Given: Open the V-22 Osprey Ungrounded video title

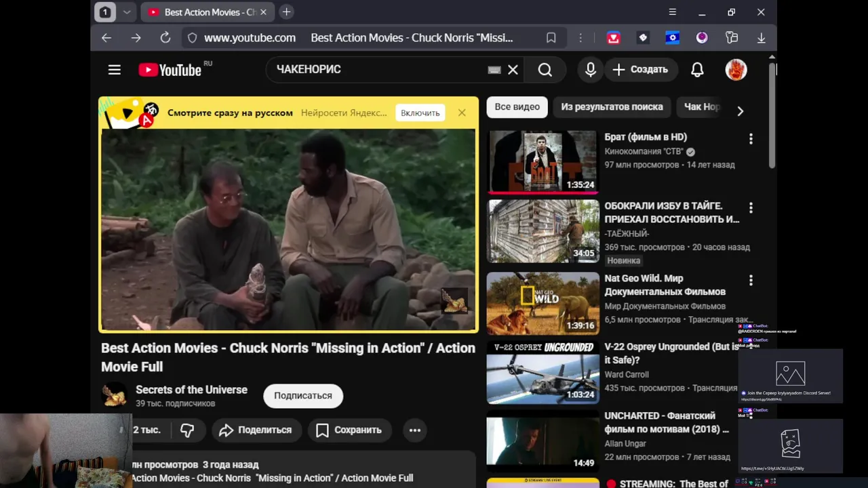Looking at the screenshot, I should coord(671,353).
